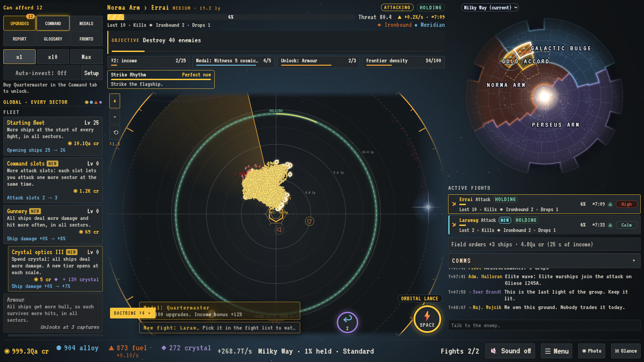
Task: Switch to the UPGRADES tab
Action: pos(19,23)
